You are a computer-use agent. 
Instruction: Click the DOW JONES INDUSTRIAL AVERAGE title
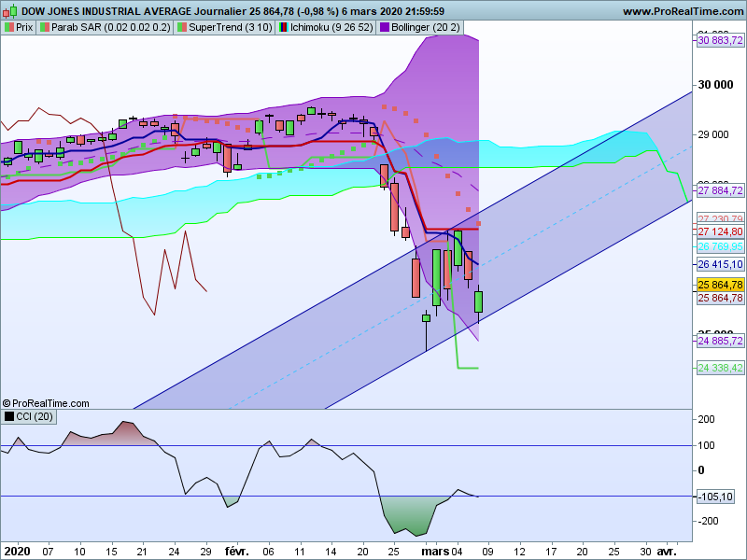pos(106,11)
